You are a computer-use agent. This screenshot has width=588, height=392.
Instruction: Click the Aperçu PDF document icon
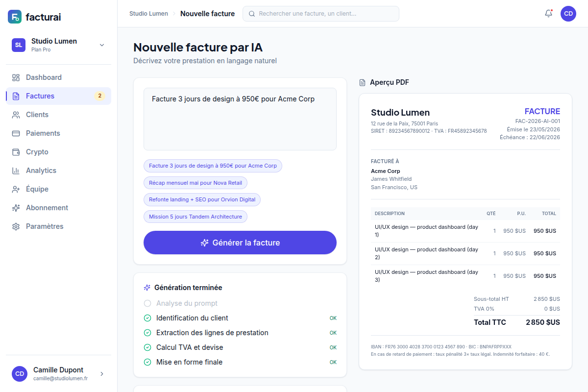tap(363, 82)
